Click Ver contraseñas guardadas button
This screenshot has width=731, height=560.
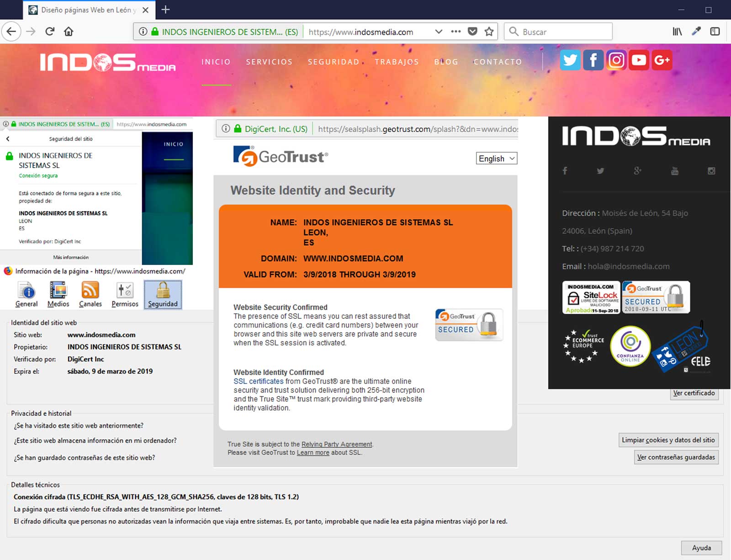pyautogui.click(x=676, y=457)
